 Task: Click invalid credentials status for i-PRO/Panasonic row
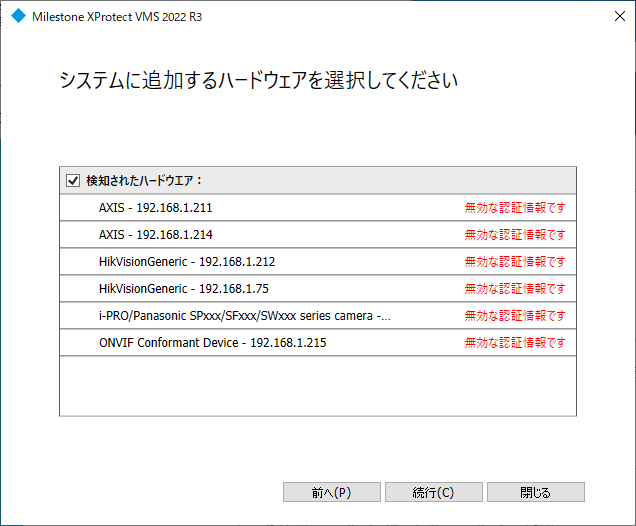[515, 316]
